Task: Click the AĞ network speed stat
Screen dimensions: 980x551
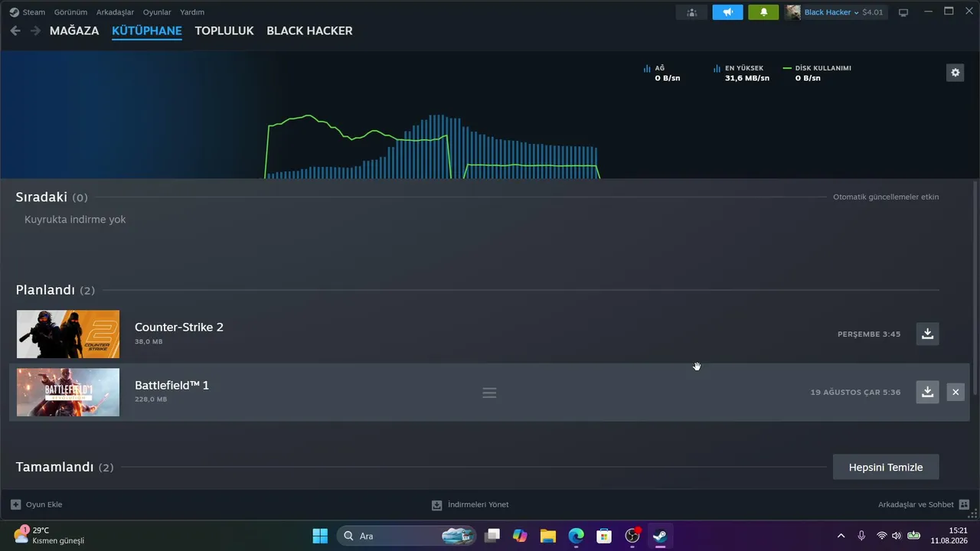Action: click(662, 73)
